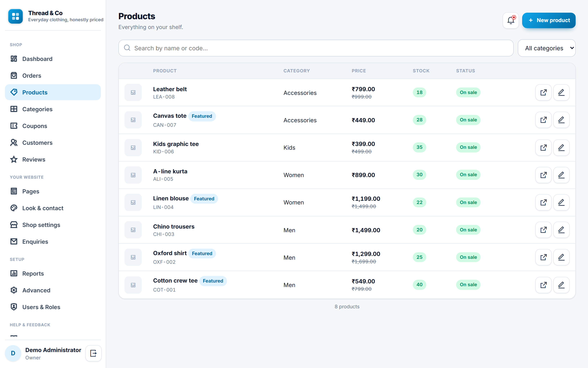Open A-line kurta external view icon
The height and width of the screenshot is (368, 588).
coord(543,175)
